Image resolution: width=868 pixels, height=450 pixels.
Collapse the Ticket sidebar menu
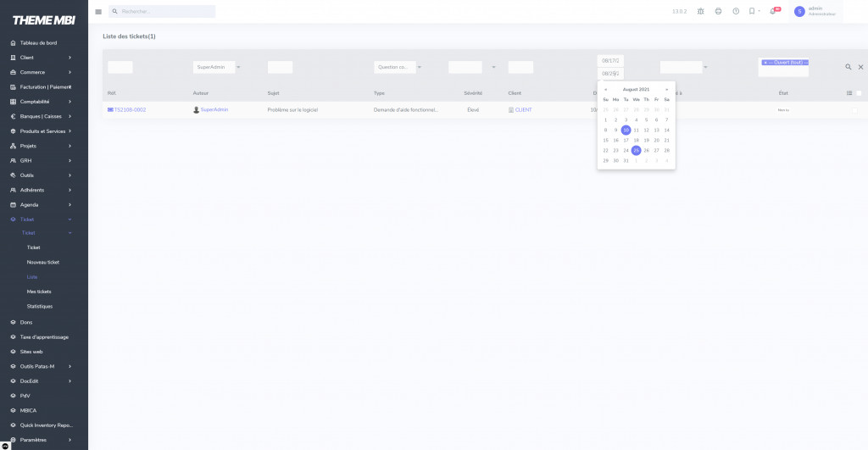click(70, 219)
